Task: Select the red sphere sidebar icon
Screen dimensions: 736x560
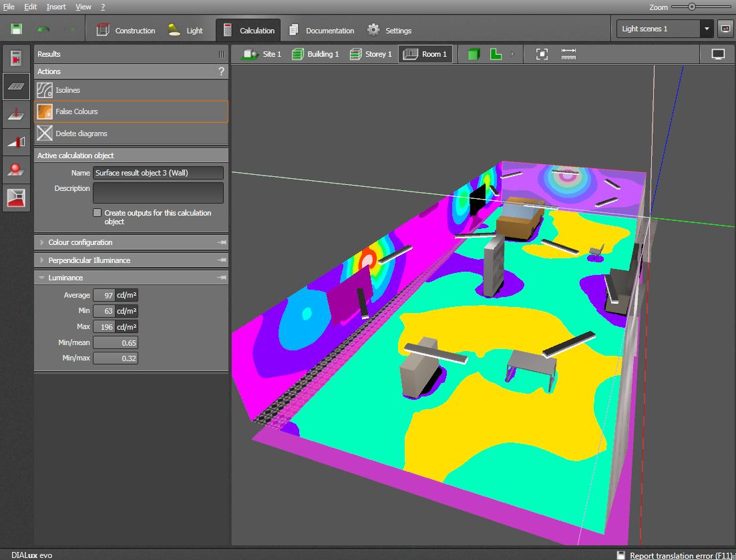Action: click(17, 170)
